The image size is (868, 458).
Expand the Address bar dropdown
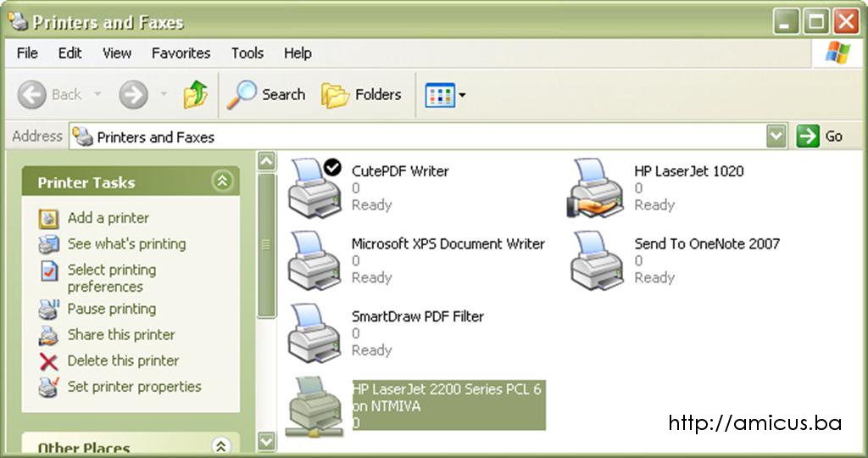(776, 137)
